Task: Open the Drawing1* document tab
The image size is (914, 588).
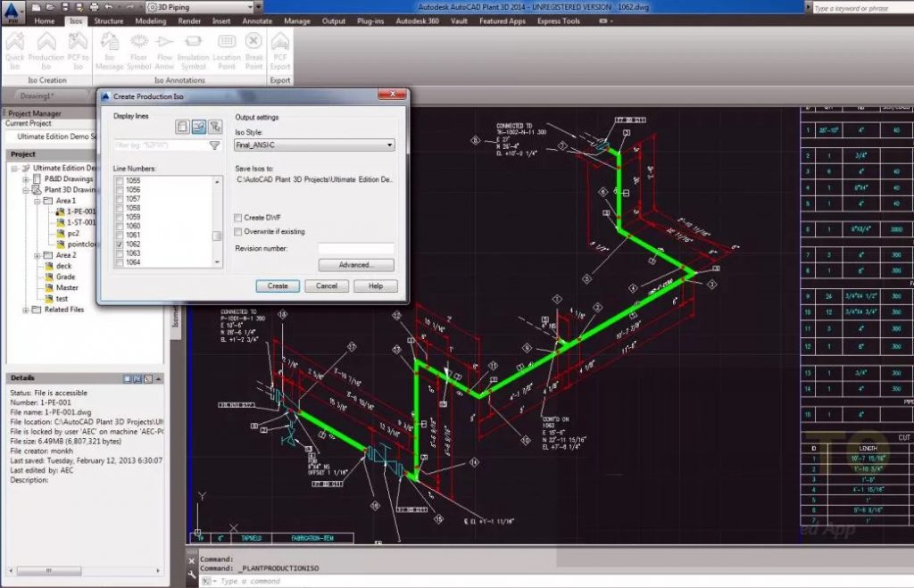Action: point(37,95)
